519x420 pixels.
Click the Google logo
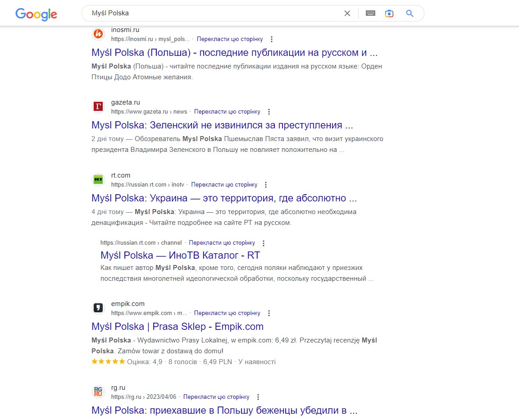pos(36,14)
